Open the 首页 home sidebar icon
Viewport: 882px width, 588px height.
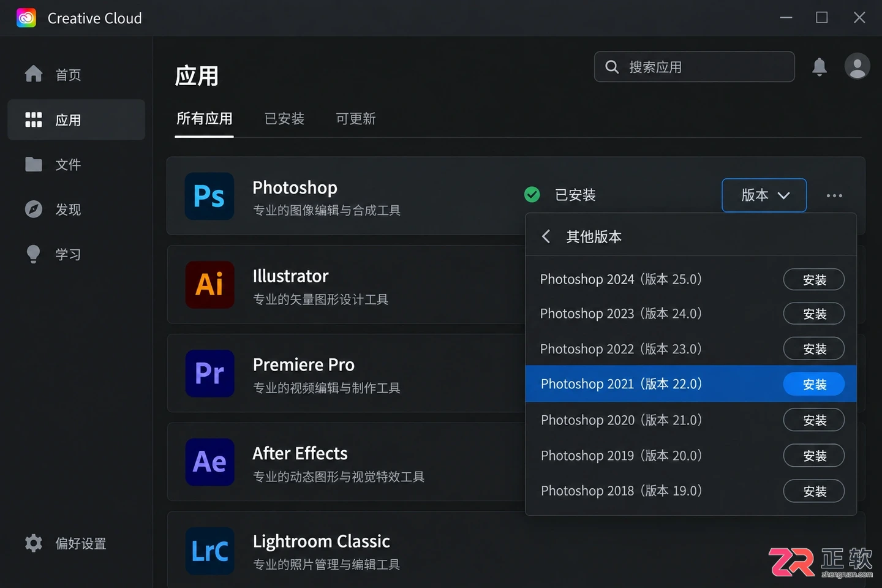[x=34, y=73]
